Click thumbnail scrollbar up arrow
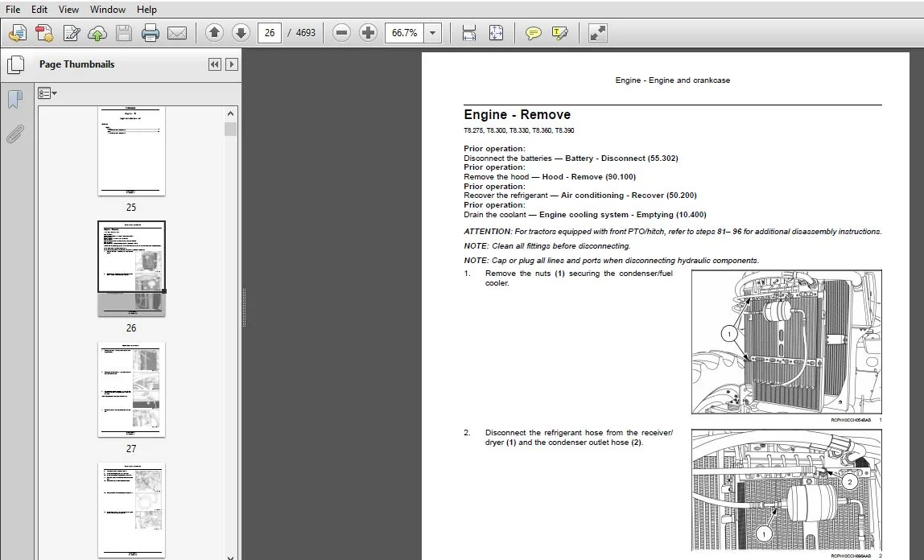Image resolution: width=924 pixels, height=560 pixels. 230,113
